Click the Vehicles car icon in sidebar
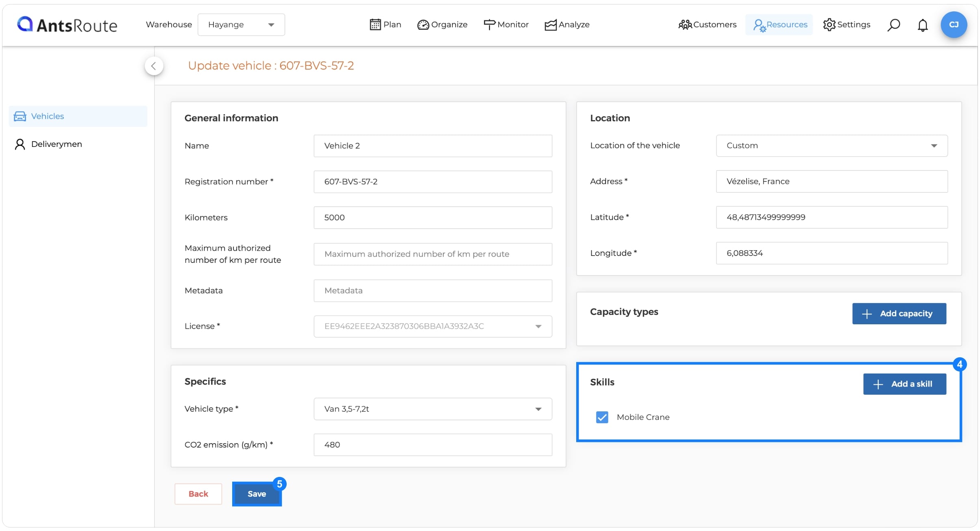 20,116
